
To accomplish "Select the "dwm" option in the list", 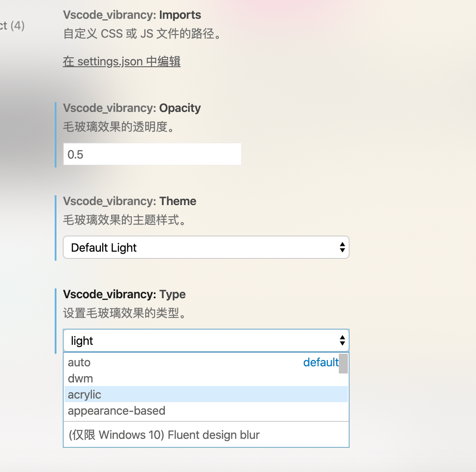I will point(206,378).
